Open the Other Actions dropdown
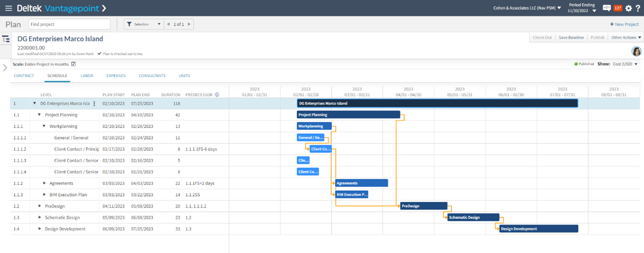Screen dimensions: 644x253 [626, 38]
